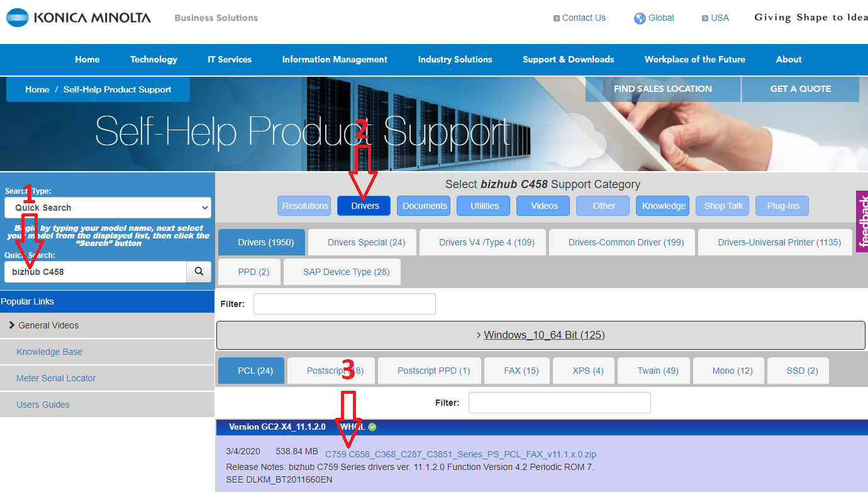This screenshot has width=868, height=492.
Task: Open the feedback side tab
Action: pyautogui.click(x=862, y=221)
